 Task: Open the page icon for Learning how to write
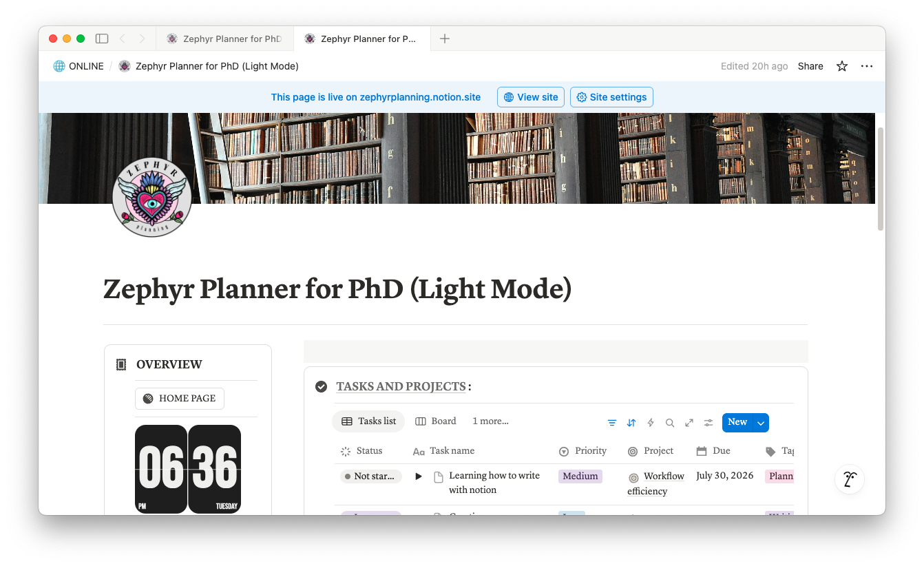[438, 476]
